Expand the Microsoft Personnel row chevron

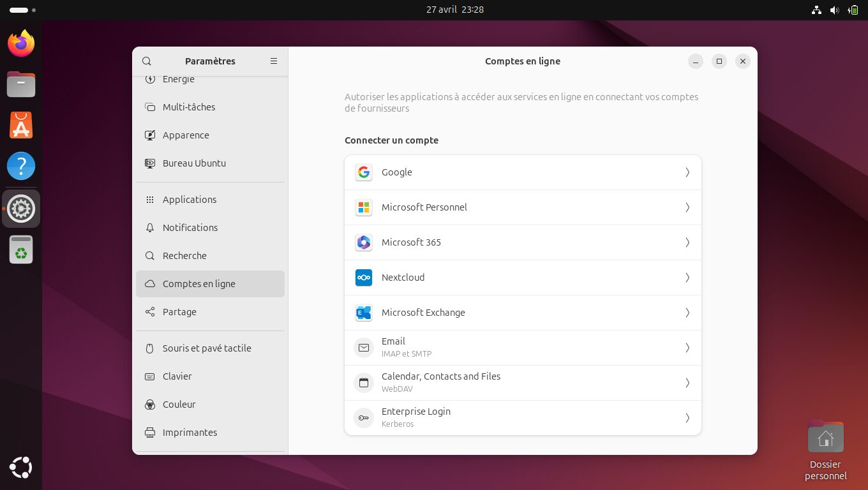687,207
